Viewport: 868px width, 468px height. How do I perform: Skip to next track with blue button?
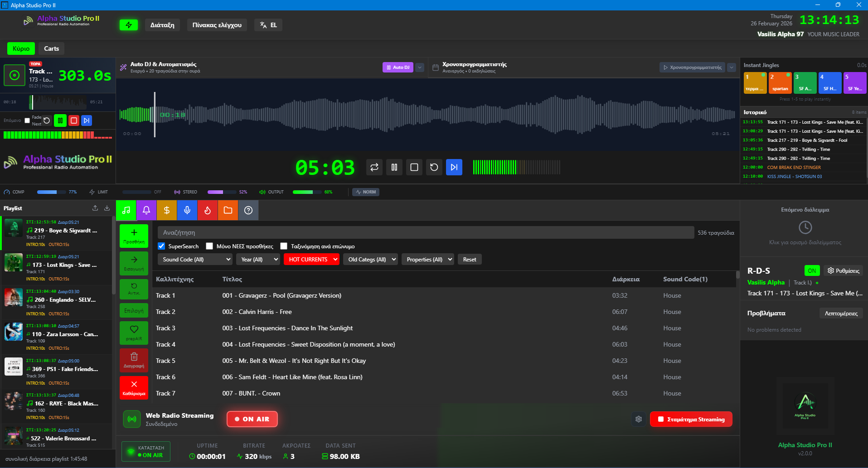click(x=454, y=167)
